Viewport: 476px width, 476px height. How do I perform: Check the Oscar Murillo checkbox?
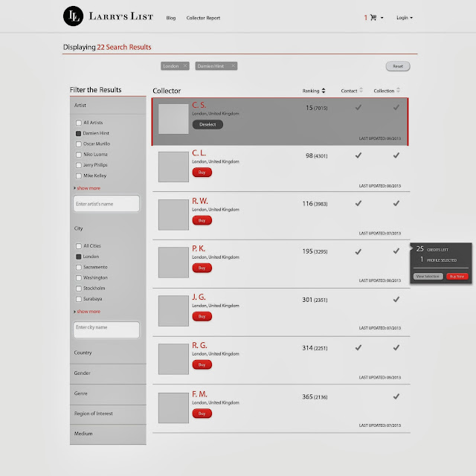(x=79, y=144)
